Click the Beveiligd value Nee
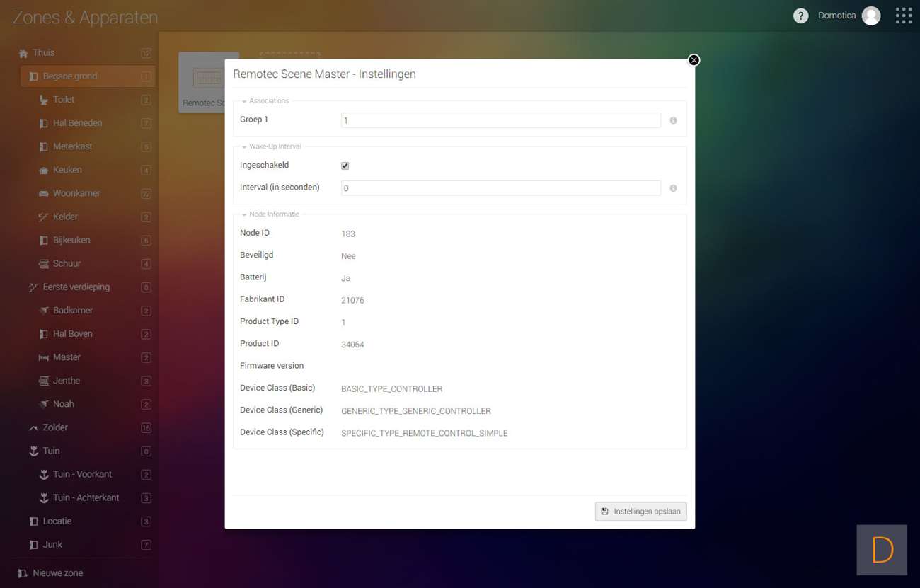Image resolution: width=920 pixels, height=588 pixels. point(348,256)
